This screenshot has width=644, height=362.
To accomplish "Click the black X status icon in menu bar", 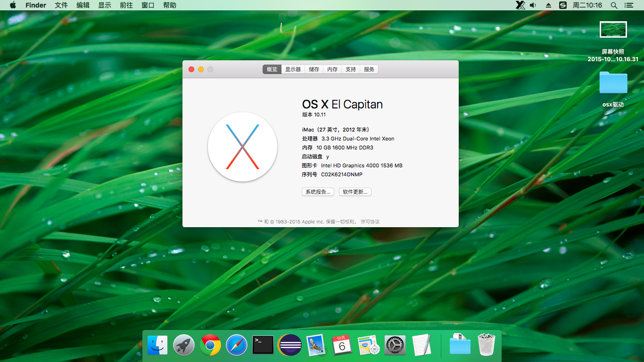I will [x=520, y=5].
